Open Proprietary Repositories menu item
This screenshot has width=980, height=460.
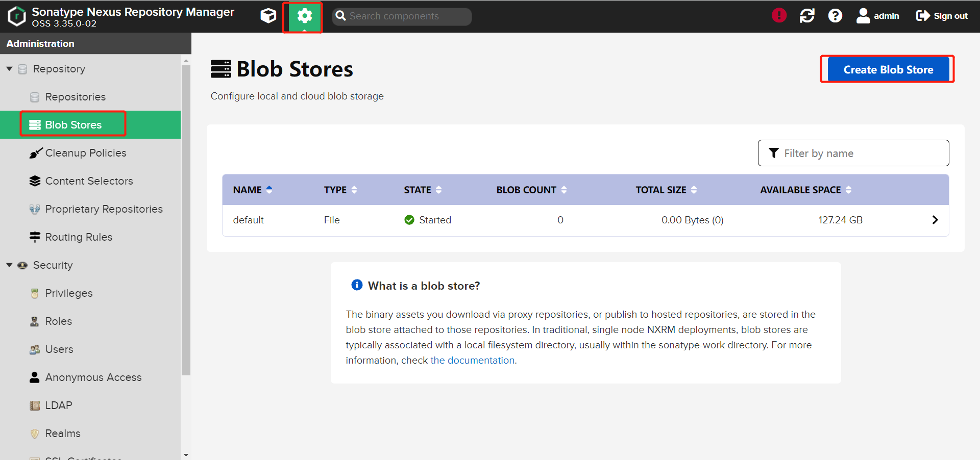[104, 209]
